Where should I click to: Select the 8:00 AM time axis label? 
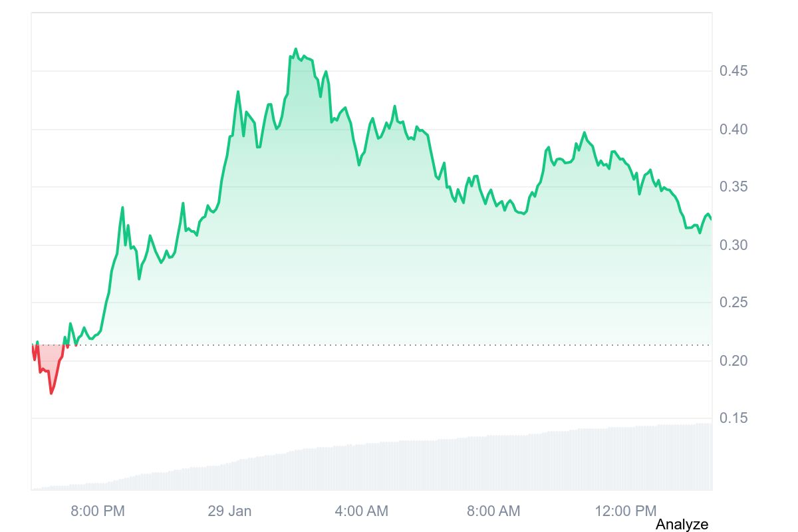pyautogui.click(x=493, y=511)
